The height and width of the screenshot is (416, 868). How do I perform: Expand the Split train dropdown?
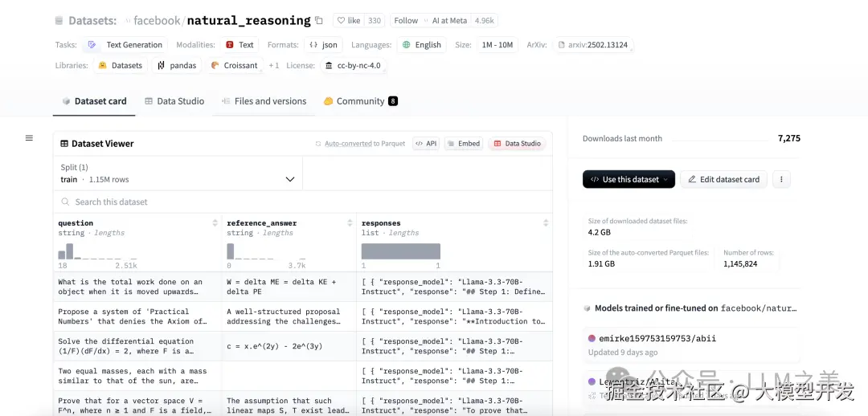pos(178,173)
